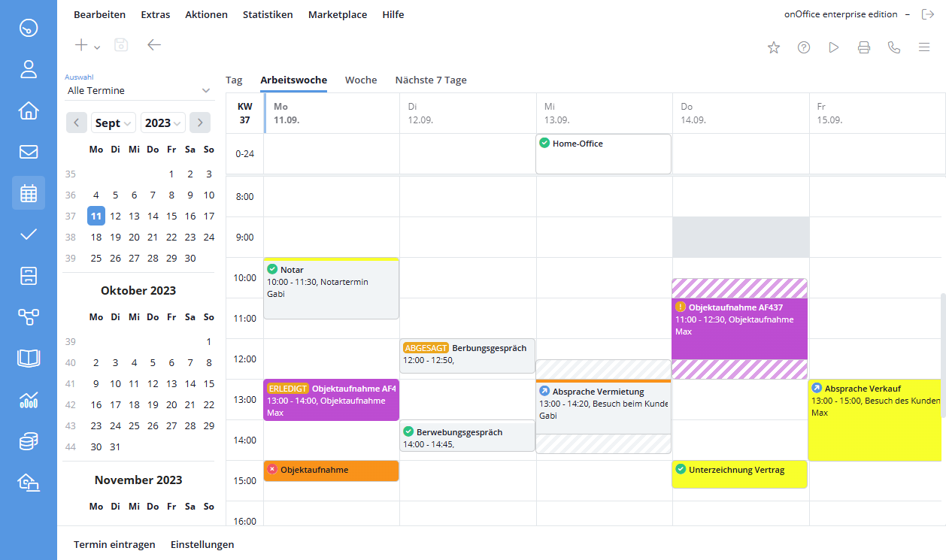946x560 pixels.
Task: Open the Email envelope icon in sidebar
Action: (x=29, y=152)
